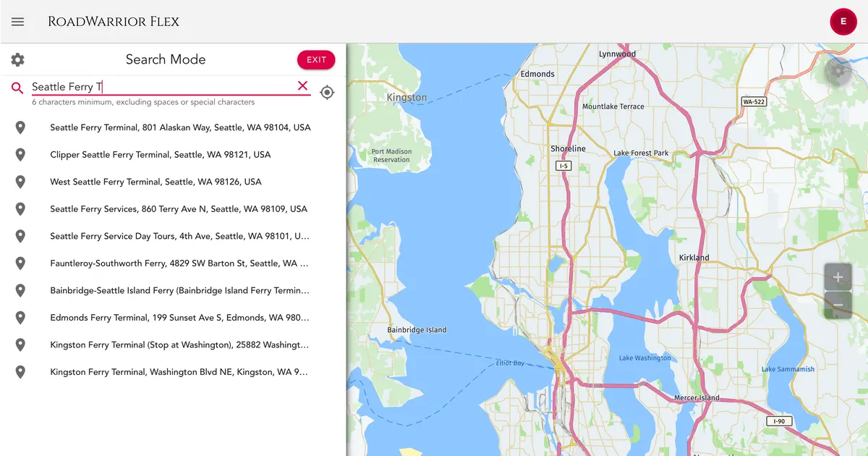Click the Bainbridge Island map label
Viewport: 868px width, 456px height.
tap(417, 330)
